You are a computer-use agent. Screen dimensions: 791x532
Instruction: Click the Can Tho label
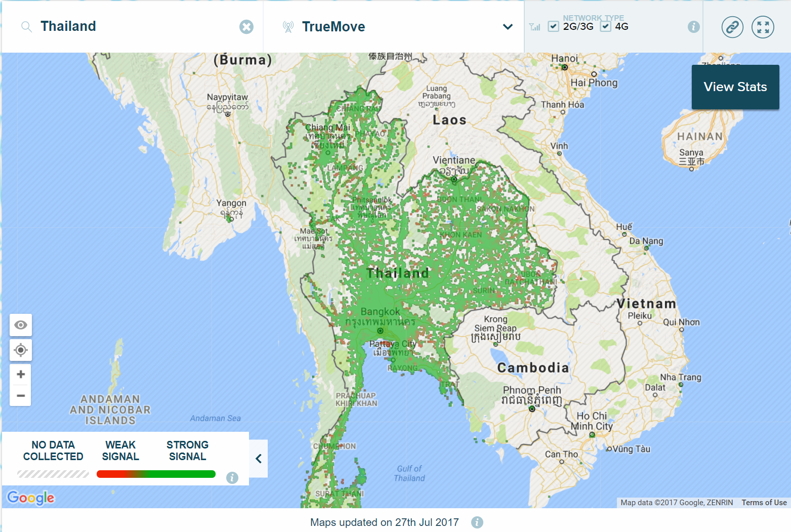(561, 454)
